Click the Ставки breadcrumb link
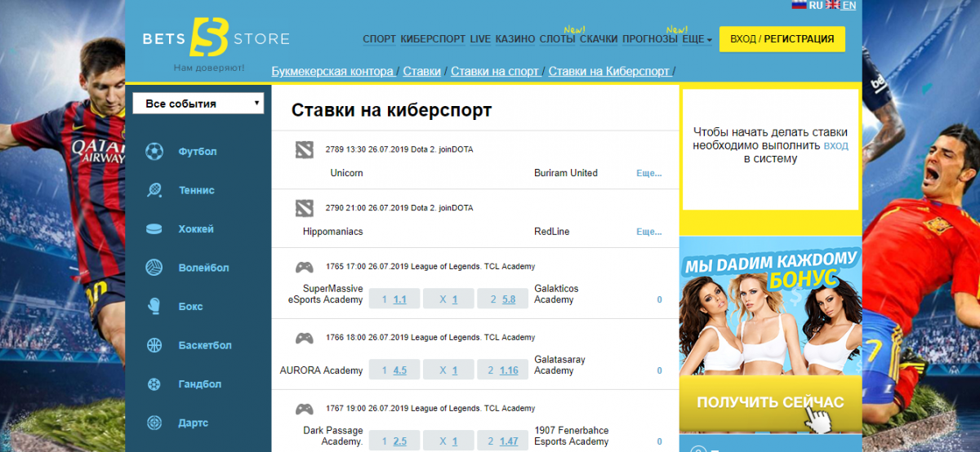This screenshot has height=452, width=980. (x=422, y=71)
